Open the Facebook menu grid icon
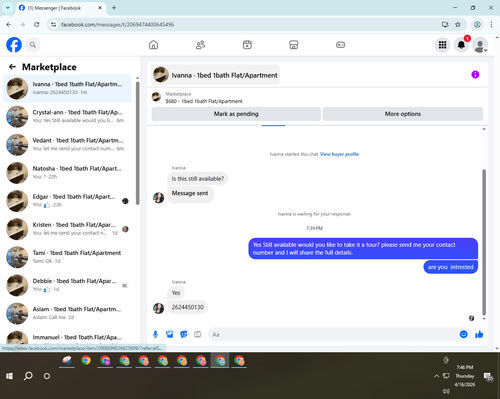The width and height of the screenshot is (500, 399). click(442, 45)
